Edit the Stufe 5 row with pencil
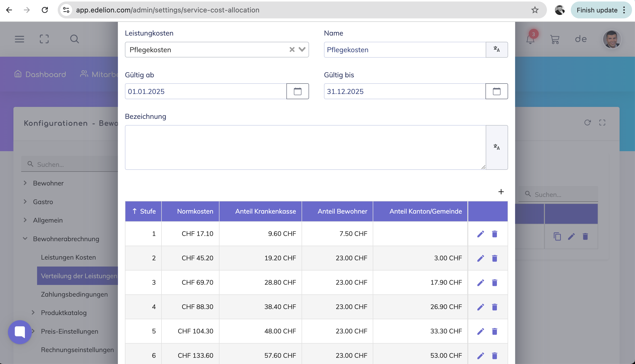The image size is (635, 364). pos(480,331)
